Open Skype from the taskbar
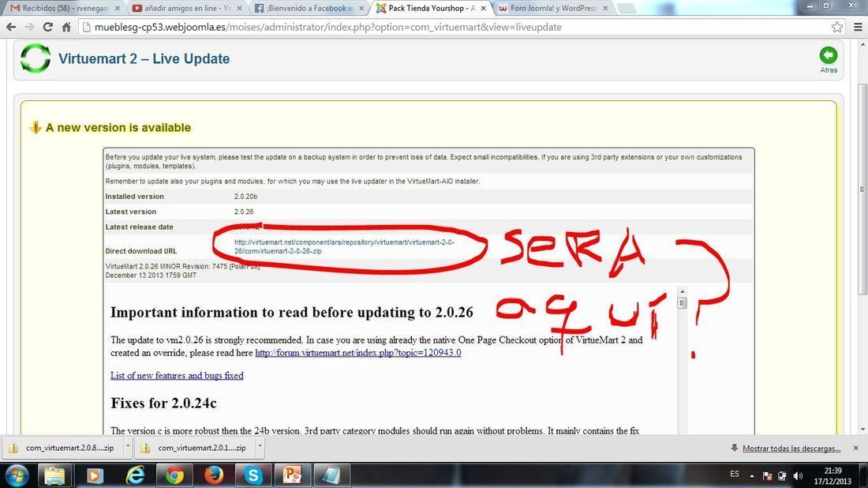The image size is (868, 488). click(x=253, y=476)
